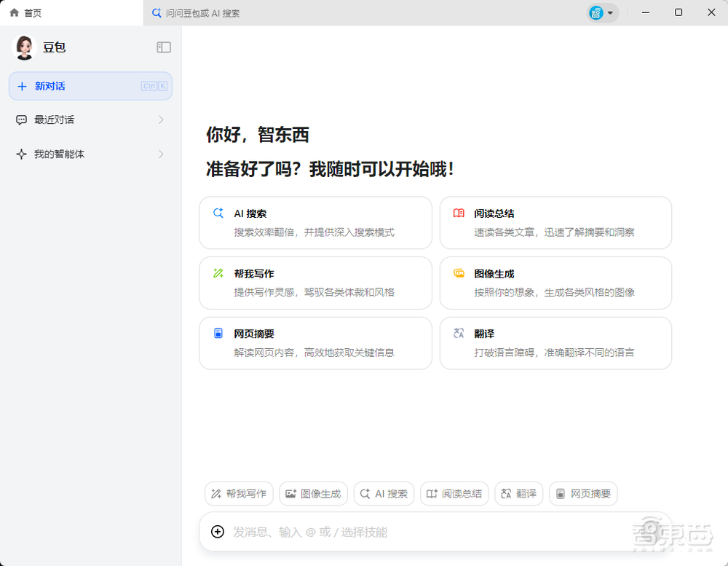Viewport: 728px width, 566px height.
Task: Click the 豆包 avatar in the sidebar
Action: [24, 47]
